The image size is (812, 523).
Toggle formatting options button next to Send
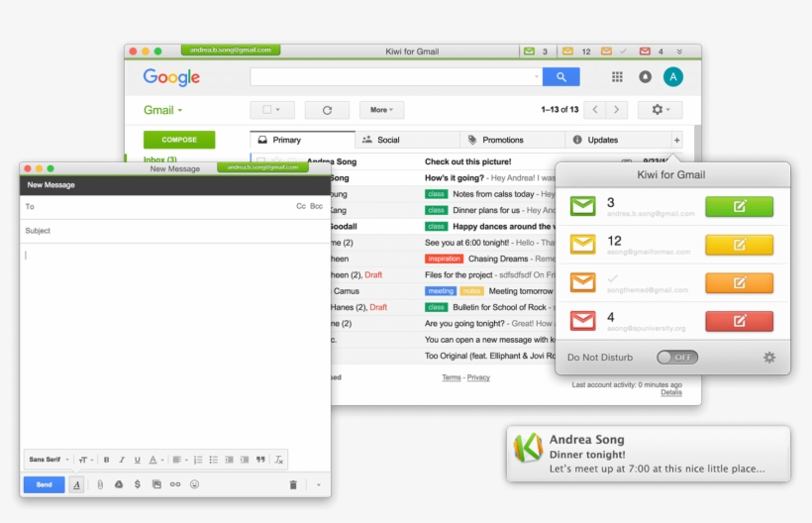tap(76, 484)
